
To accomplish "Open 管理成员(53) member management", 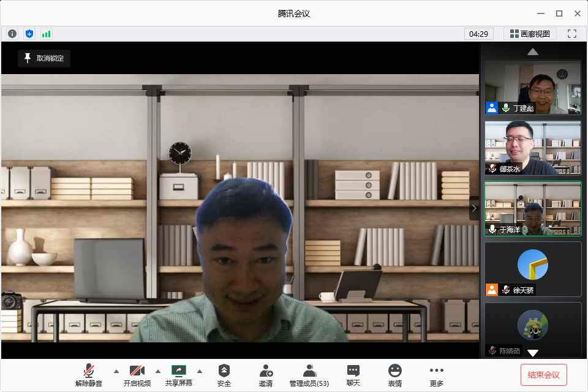I will (309, 375).
